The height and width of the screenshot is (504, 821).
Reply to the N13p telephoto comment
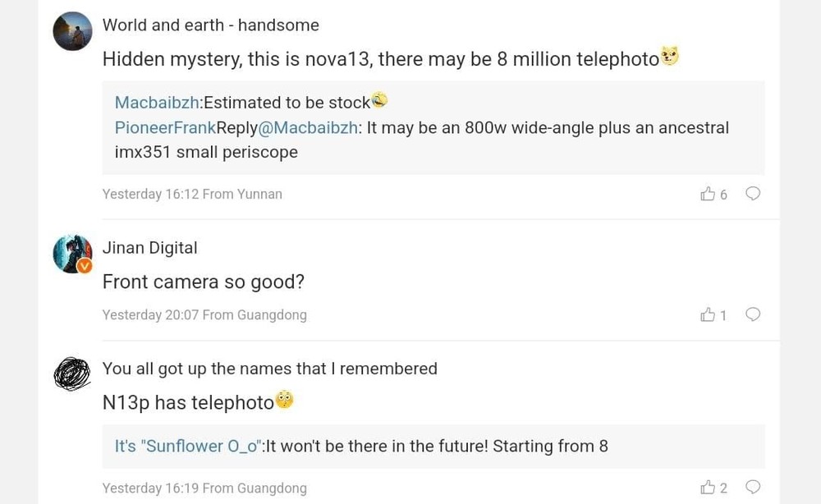[x=752, y=487]
